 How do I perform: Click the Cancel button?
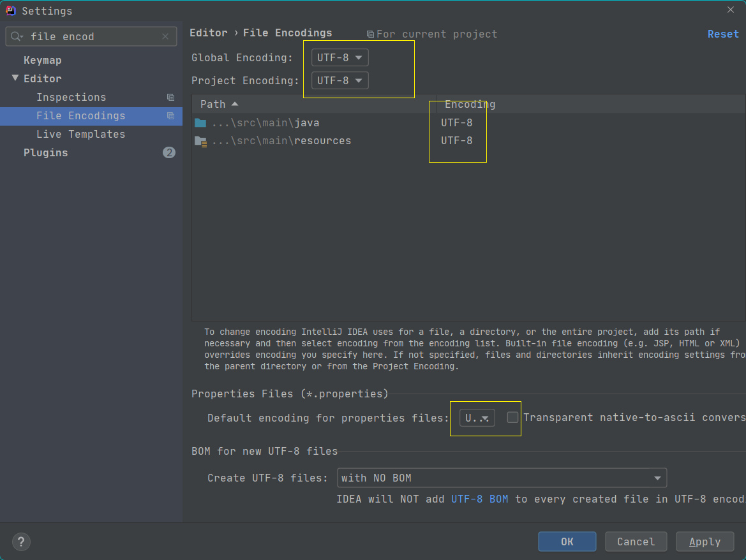coord(636,542)
